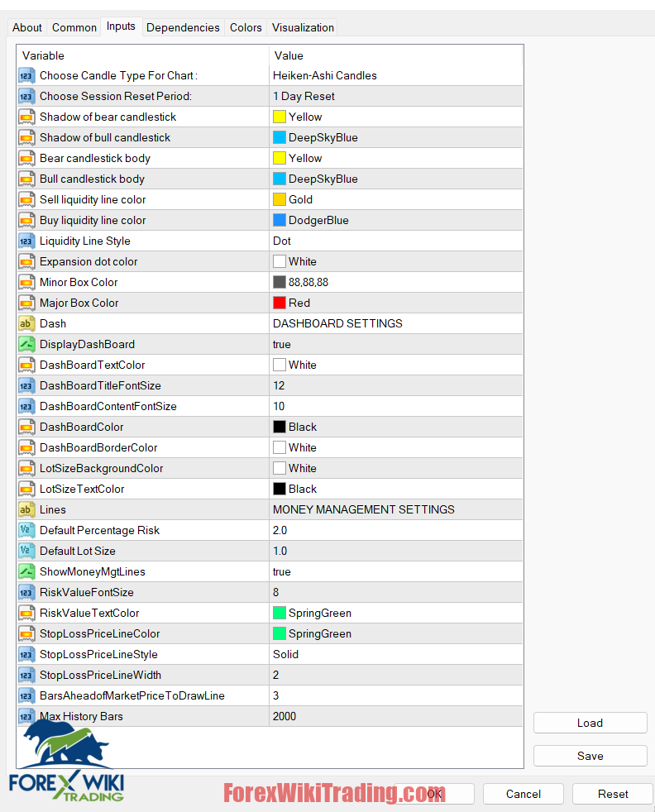Open Buy liquidity DodgerBlue color dropdown
This screenshot has height=812, width=655.
[395, 221]
